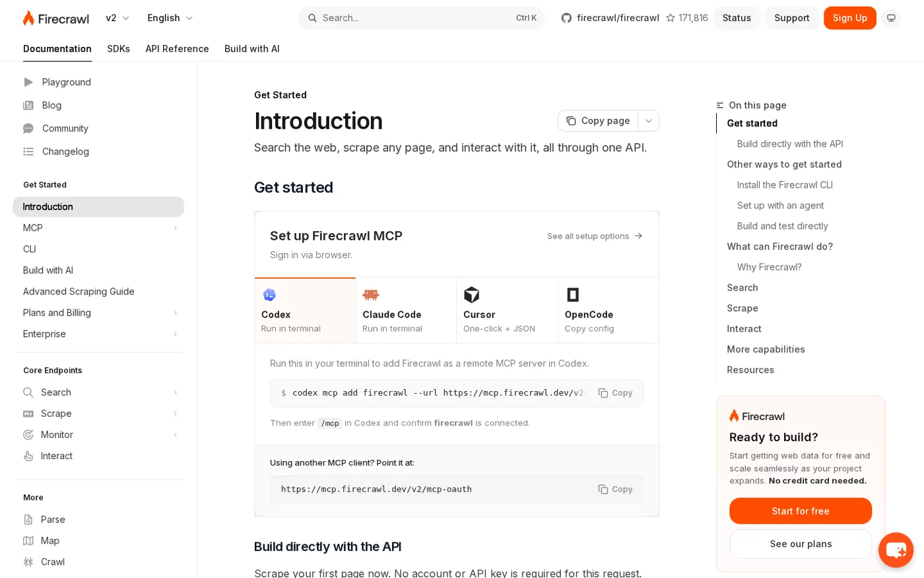The width and height of the screenshot is (924, 578).
Task: Open the Build with AI tab
Action: pos(252,49)
